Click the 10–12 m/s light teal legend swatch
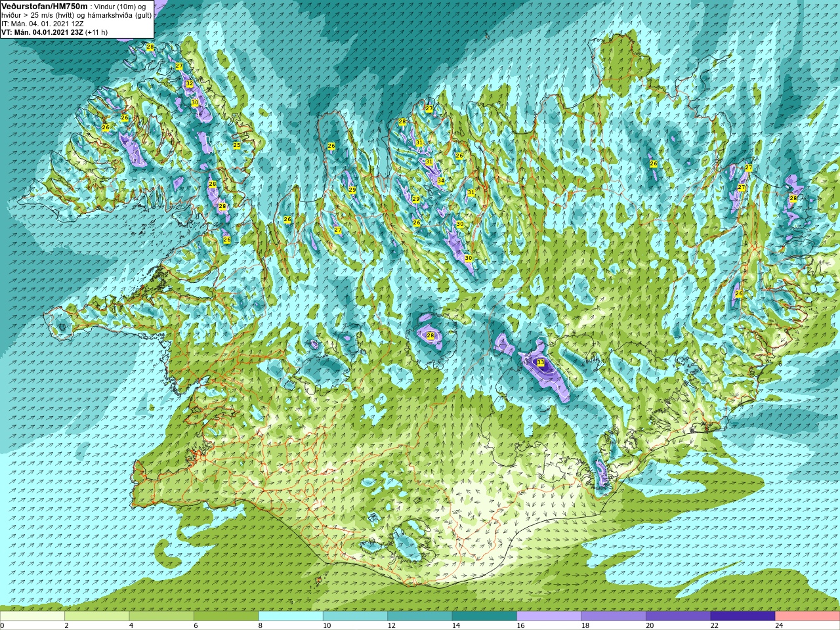840x630 pixels. 355,616
